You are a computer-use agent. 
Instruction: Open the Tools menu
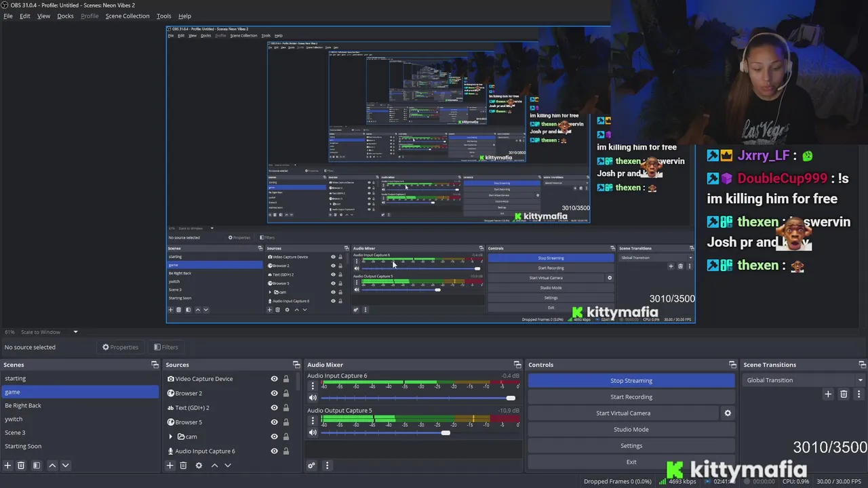(164, 16)
